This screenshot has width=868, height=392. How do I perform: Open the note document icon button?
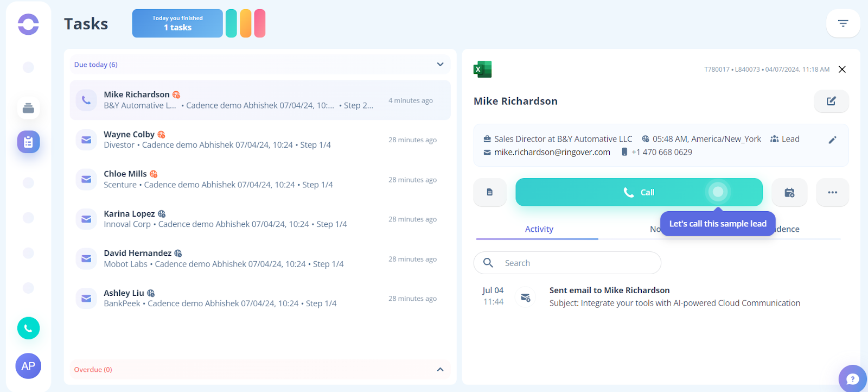pos(490,192)
